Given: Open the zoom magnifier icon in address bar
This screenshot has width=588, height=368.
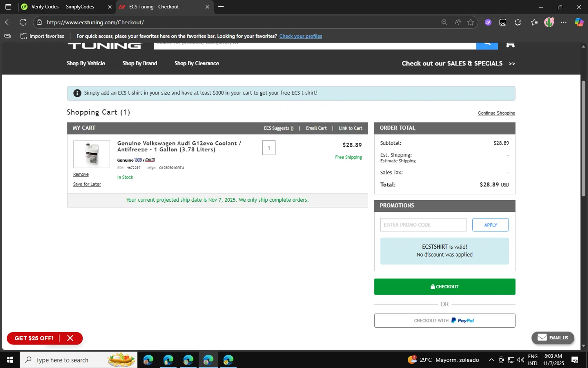Looking at the screenshot, I should pos(444,22).
